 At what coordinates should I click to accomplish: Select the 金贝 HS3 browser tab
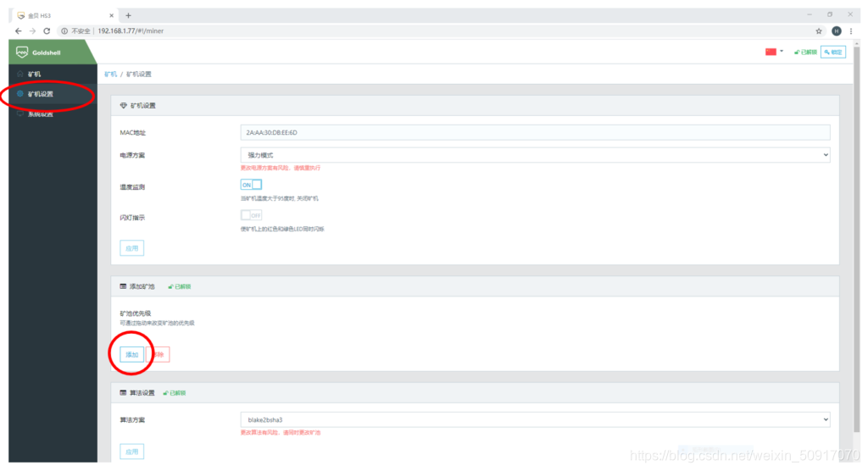(64, 15)
